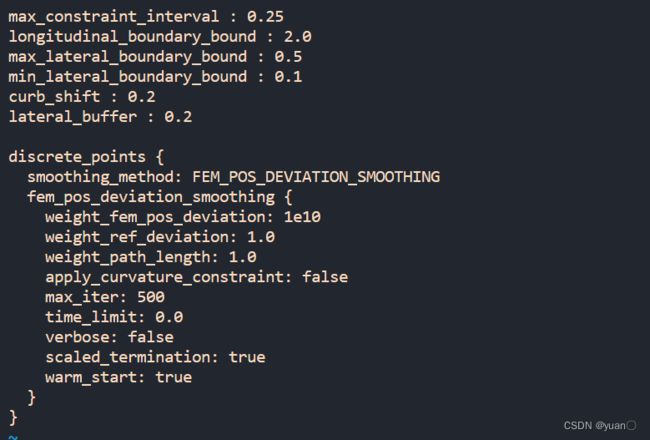
Task: Click the lateral_buffer value 0.2
Action: pos(178,117)
